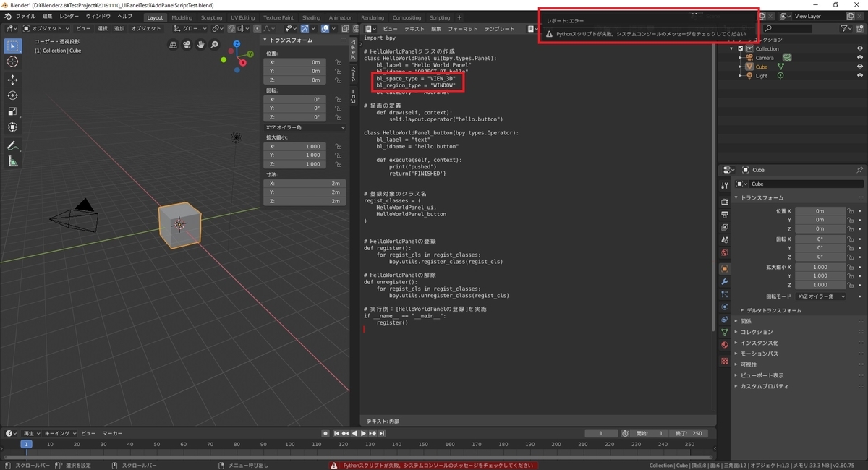
Task: Toggle Camera visibility eye in outliner
Action: [859, 58]
